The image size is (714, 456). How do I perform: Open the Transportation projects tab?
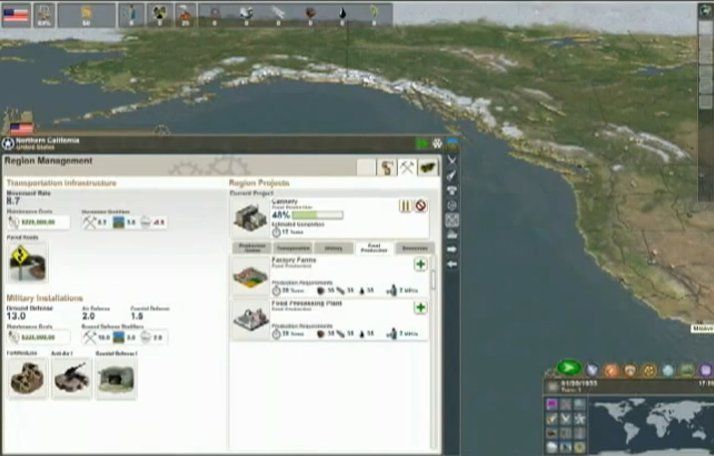(293, 248)
